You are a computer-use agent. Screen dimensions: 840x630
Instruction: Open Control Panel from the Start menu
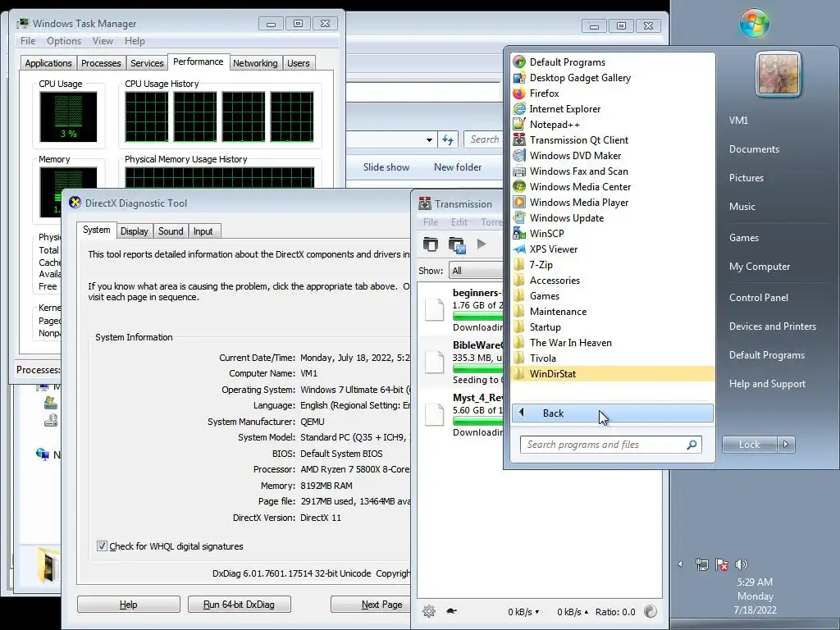pos(758,297)
